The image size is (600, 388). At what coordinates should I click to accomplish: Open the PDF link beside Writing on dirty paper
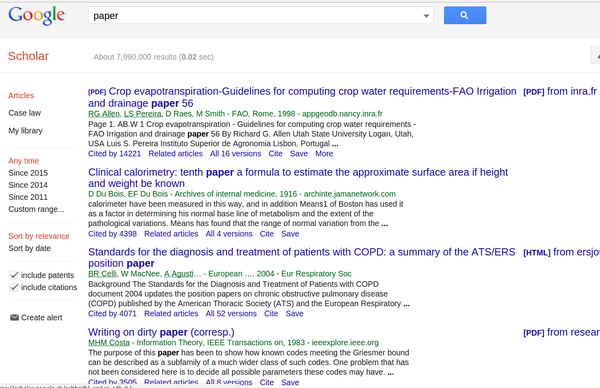tap(561, 333)
